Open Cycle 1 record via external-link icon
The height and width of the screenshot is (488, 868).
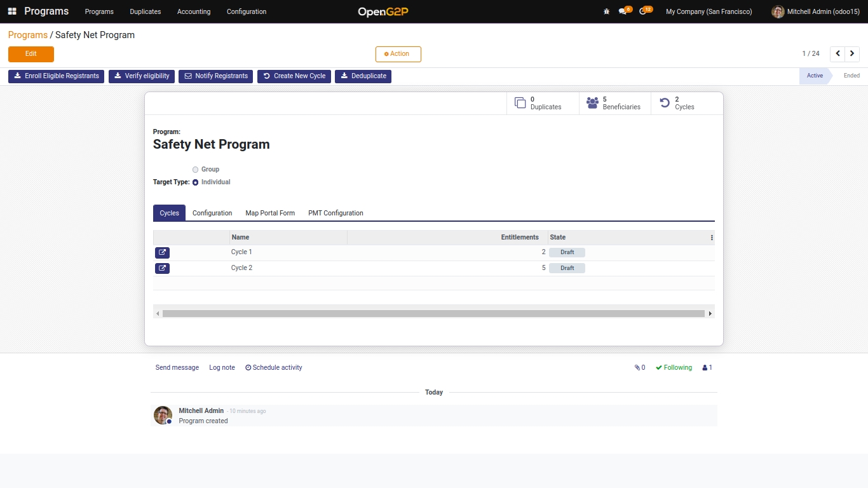pos(162,253)
